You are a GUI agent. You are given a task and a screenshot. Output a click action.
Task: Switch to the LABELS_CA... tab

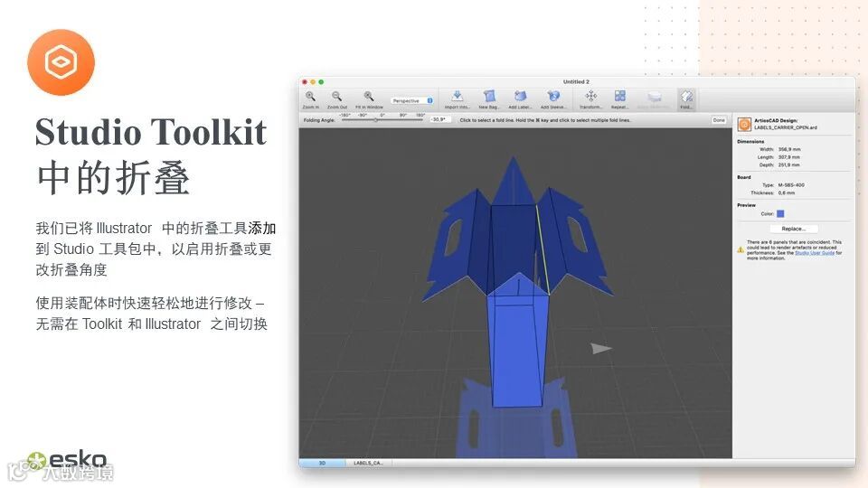click(x=368, y=463)
